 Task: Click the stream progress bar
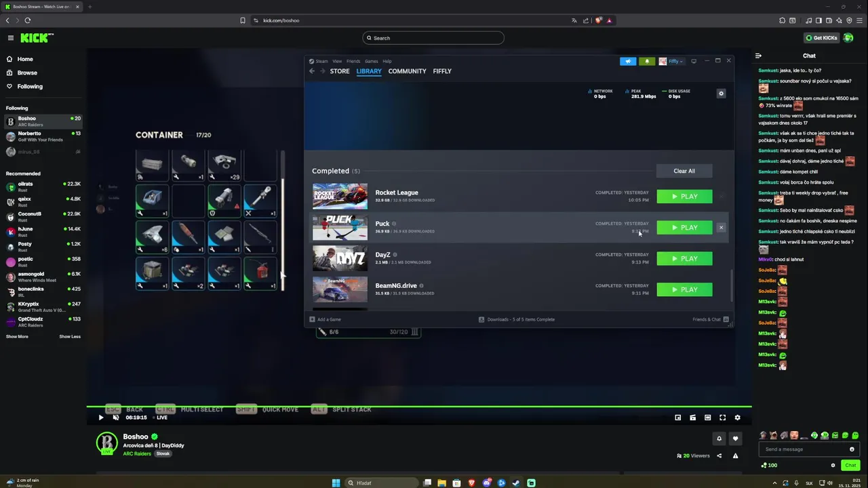point(419,407)
